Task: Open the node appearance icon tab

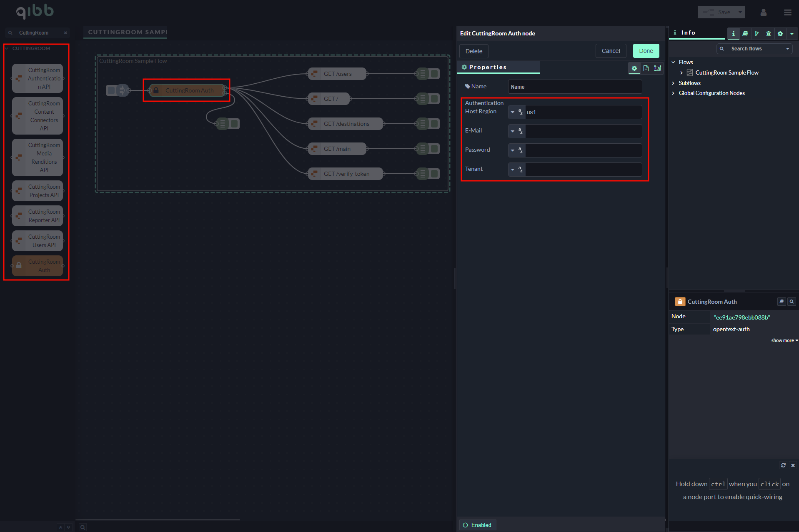Action: coord(657,68)
